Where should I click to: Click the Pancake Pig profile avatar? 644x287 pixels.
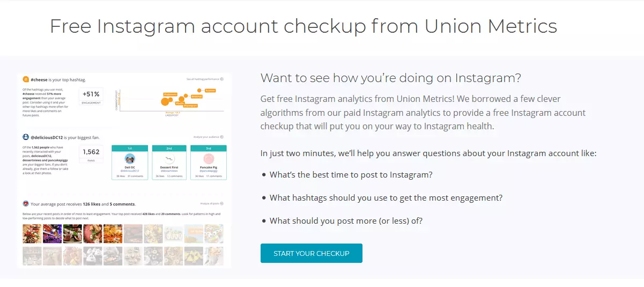210,159
